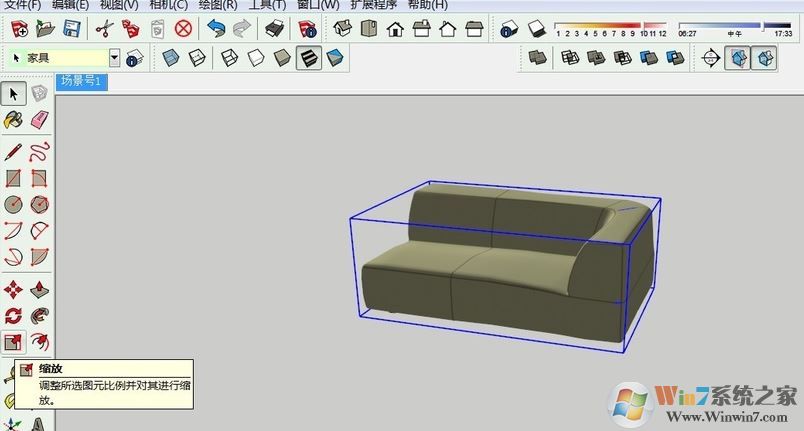Image resolution: width=804 pixels, height=431 pixels.
Task: Toggle X-ray face style
Action: click(x=172, y=59)
